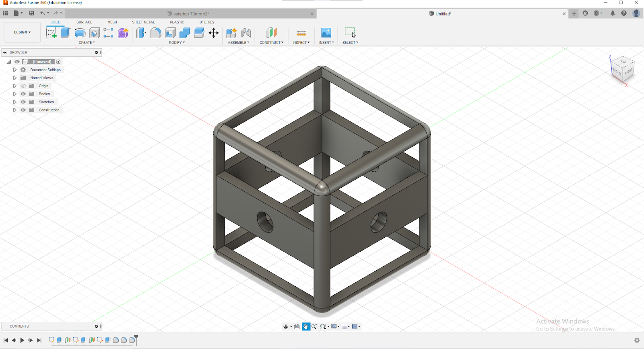This screenshot has height=349, width=644.
Task: Open the CONSTRUCT dropdown menu
Action: [x=271, y=43]
